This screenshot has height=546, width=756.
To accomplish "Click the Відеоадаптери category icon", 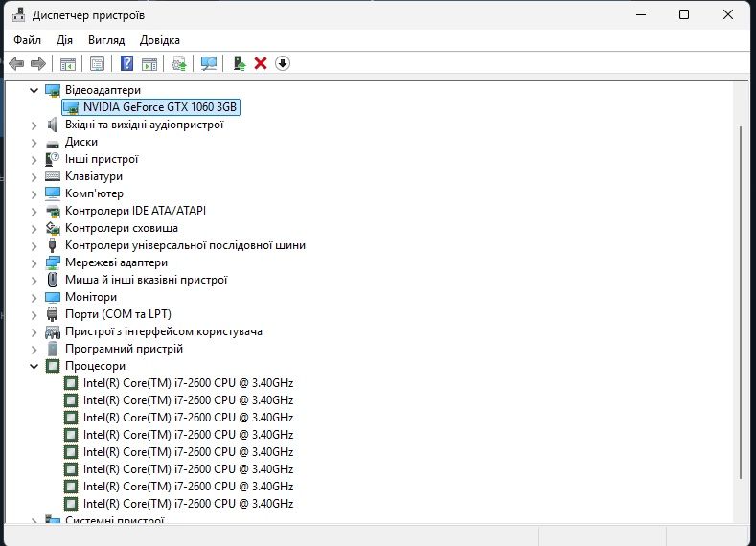I will tap(53, 90).
